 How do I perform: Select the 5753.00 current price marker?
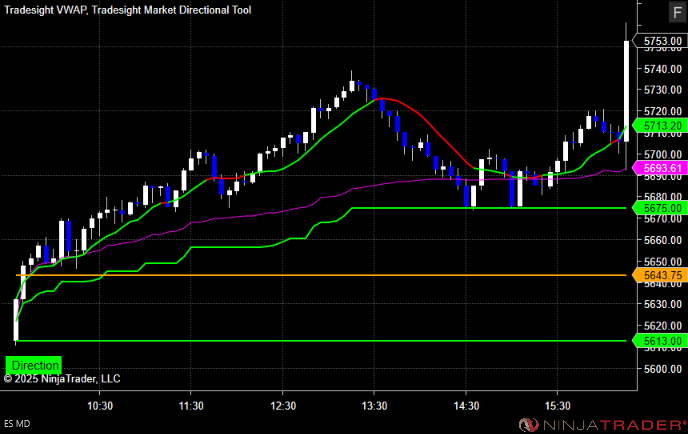(659, 41)
